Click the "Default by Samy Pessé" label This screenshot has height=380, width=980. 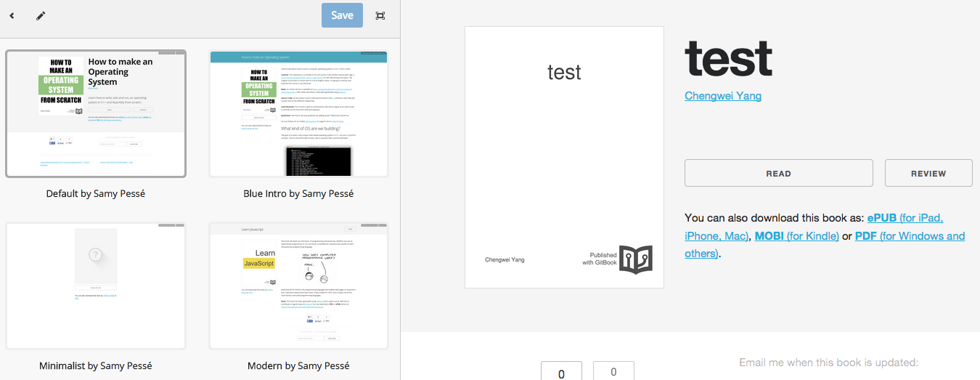coord(96,194)
